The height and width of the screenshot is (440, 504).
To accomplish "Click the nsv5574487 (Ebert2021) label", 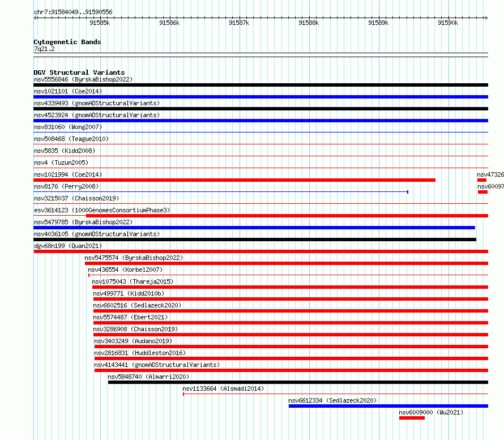I will [x=130, y=317].
